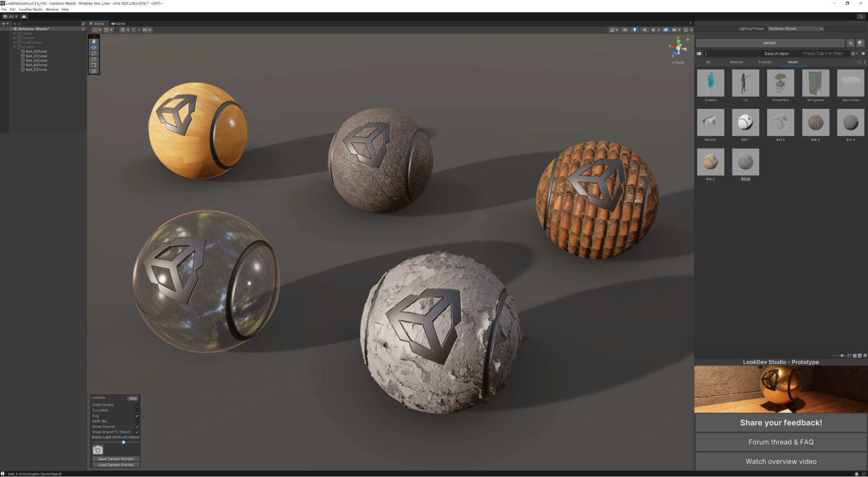Select the Rect transform tool
The width and height of the screenshot is (868, 477).
click(x=94, y=65)
